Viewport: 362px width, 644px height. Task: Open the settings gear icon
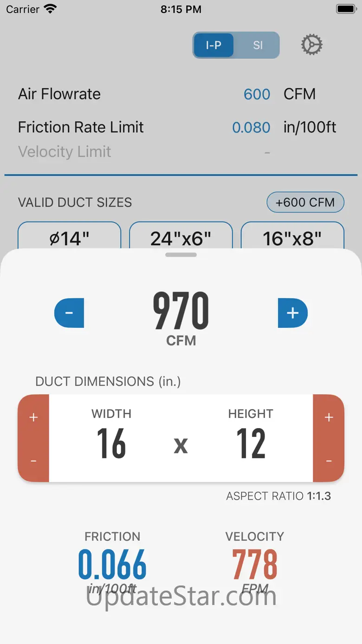coord(311,45)
